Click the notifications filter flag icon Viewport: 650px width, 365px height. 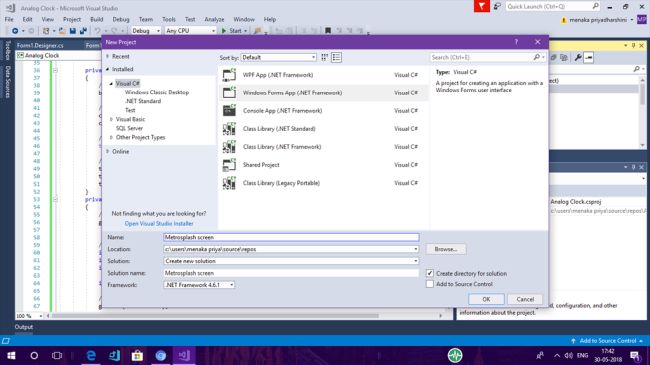tap(482, 6)
